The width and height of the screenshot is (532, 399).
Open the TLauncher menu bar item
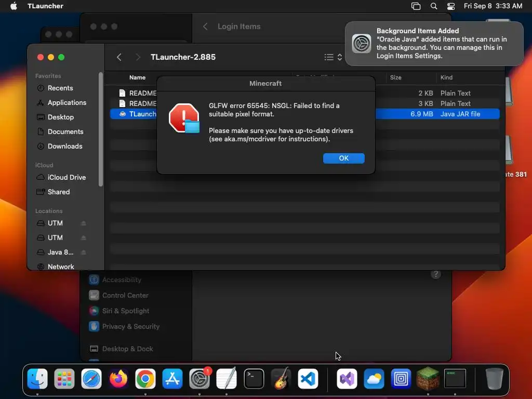(x=45, y=6)
